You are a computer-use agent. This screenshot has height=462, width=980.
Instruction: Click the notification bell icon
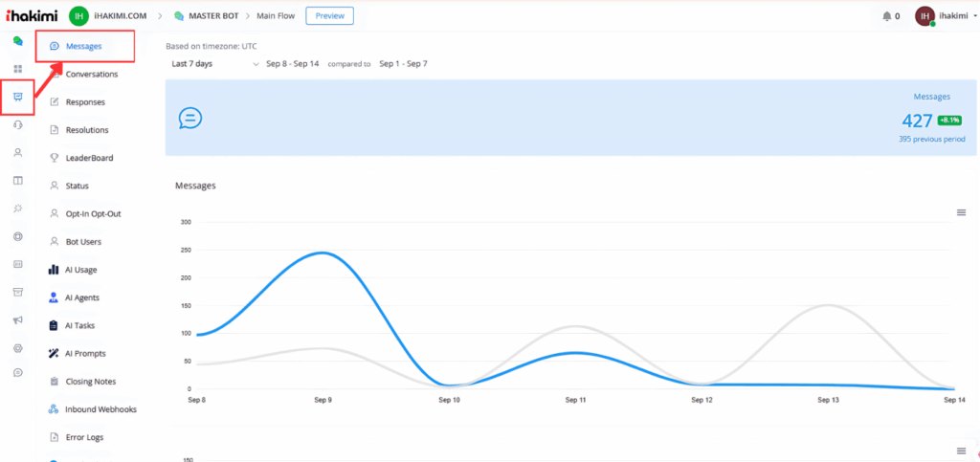point(885,16)
